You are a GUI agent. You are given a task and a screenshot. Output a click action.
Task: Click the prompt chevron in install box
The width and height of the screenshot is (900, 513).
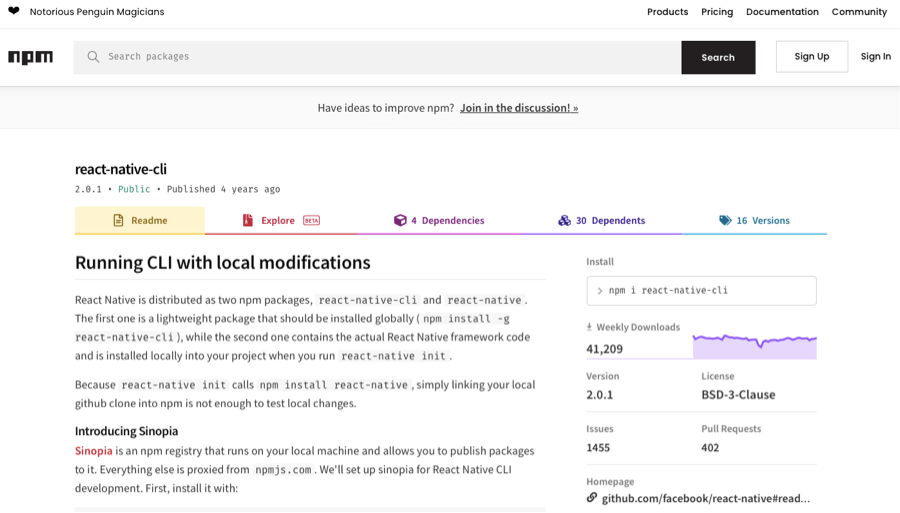(600, 291)
